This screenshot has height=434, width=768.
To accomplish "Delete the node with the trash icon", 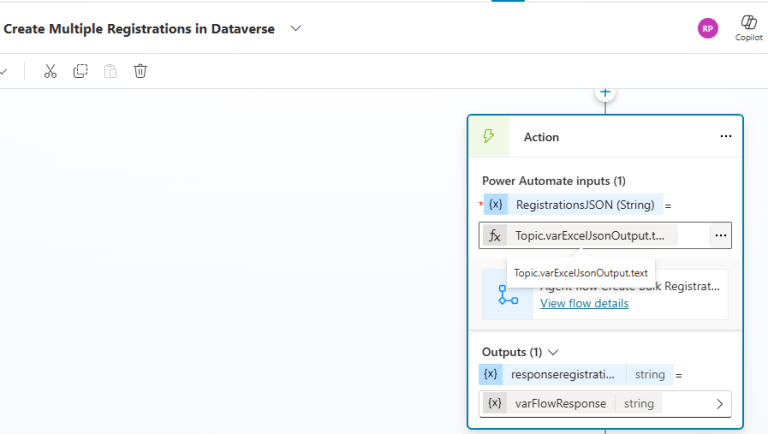I will click(141, 71).
